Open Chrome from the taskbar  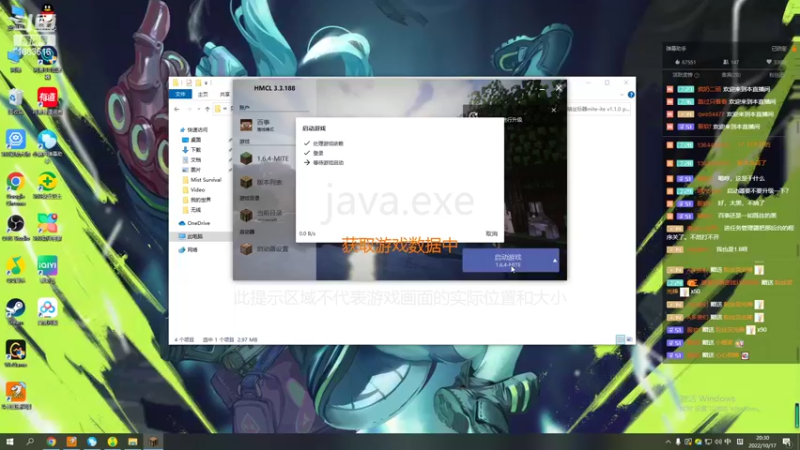[51, 441]
